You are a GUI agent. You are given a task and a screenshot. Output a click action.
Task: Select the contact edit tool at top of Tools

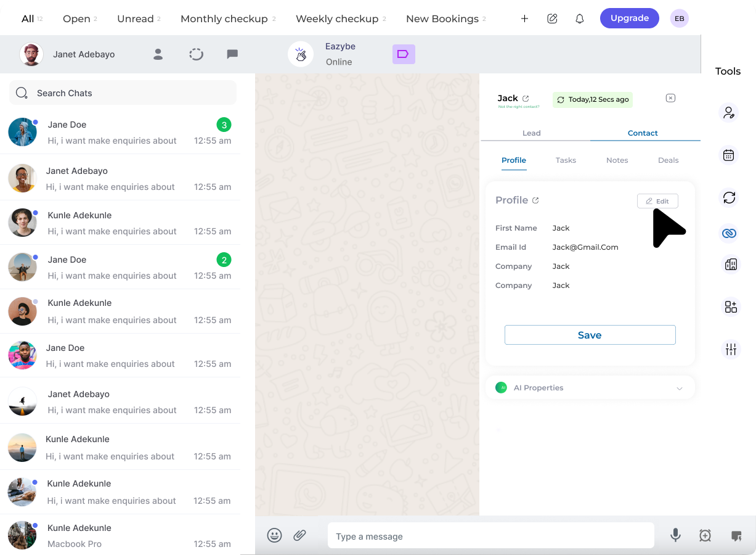coord(729,112)
